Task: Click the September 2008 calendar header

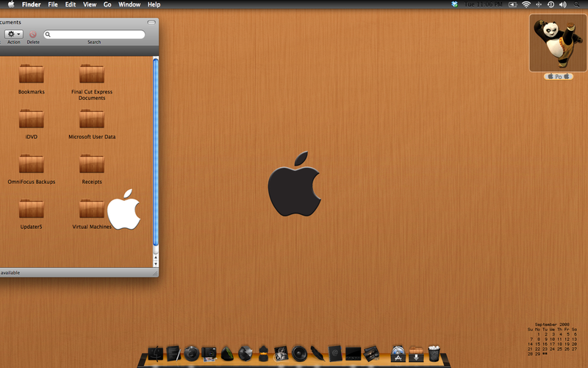Action: coord(552,325)
